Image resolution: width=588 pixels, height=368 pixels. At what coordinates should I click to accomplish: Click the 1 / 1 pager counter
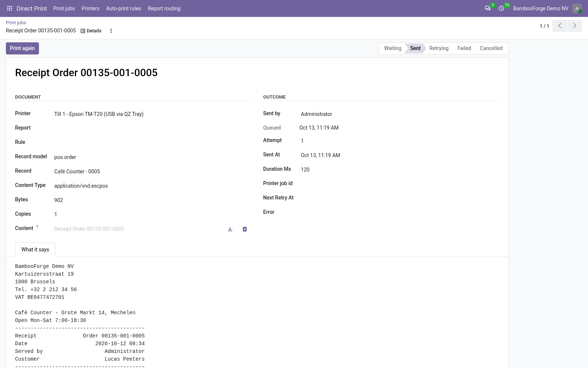544,26
